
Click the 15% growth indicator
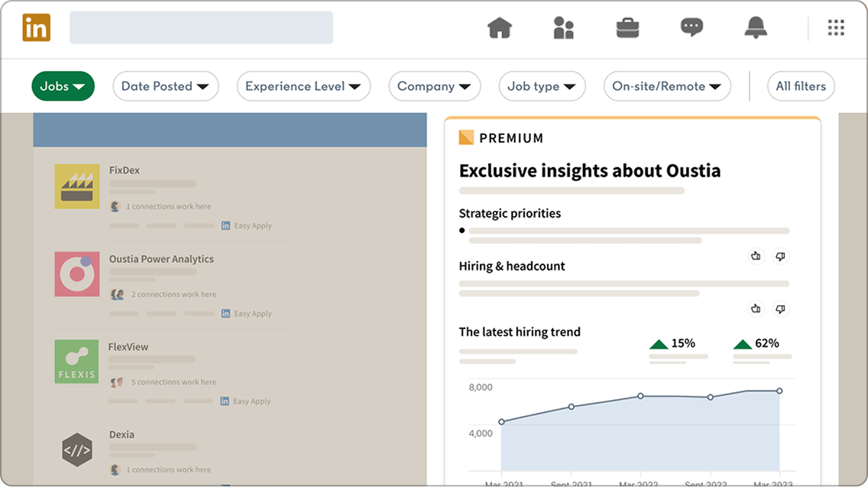[672, 343]
